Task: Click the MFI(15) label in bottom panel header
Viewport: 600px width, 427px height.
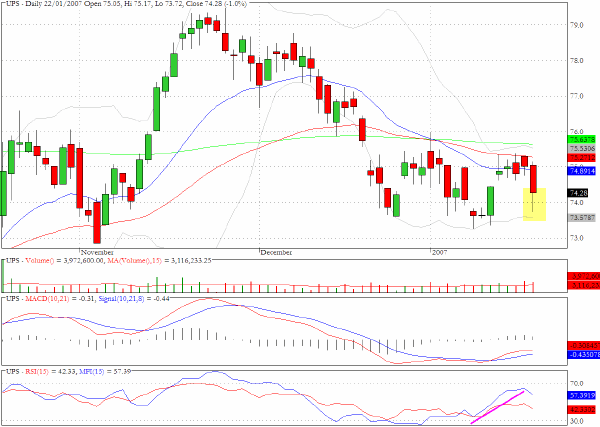Action: pos(91,372)
